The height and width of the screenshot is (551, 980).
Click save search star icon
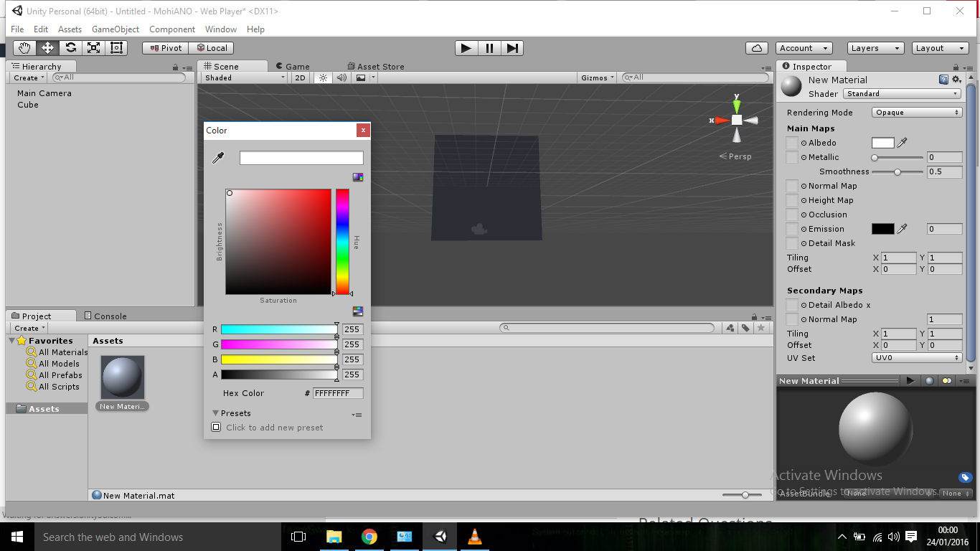coord(761,328)
